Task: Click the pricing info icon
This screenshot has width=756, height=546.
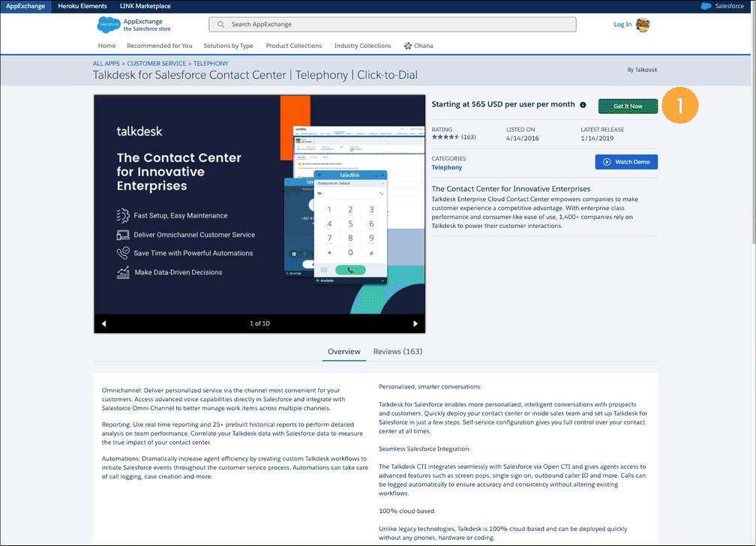Action: pyautogui.click(x=583, y=105)
